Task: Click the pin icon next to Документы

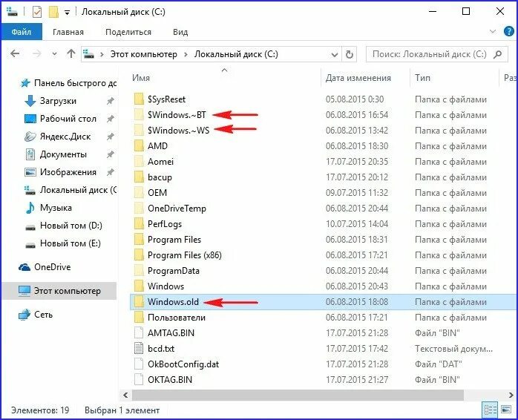Action: coord(111,154)
